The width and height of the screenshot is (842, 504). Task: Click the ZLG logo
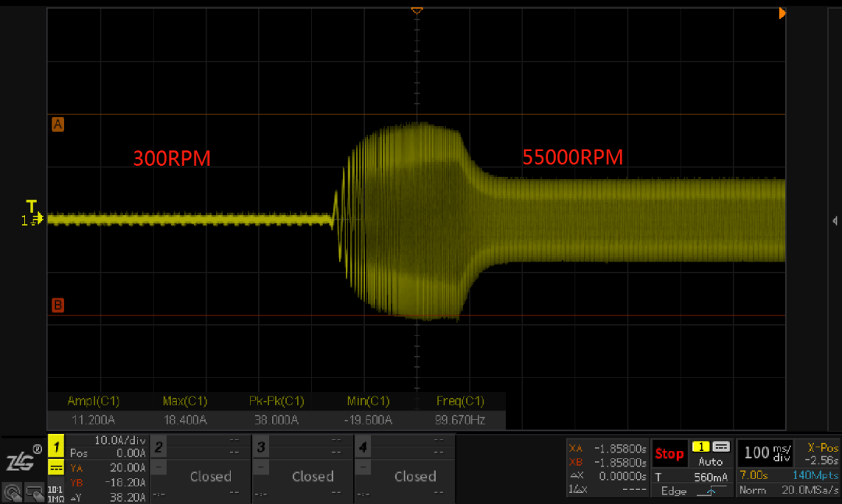click(23, 458)
